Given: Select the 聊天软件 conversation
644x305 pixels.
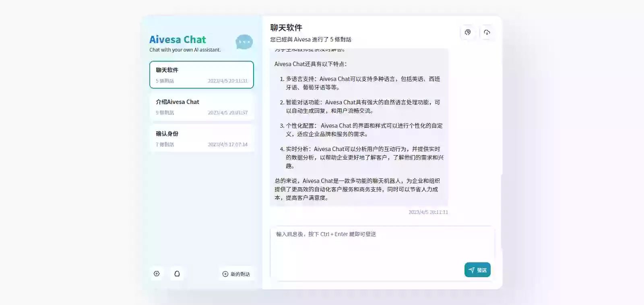Looking at the screenshot, I should (202, 75).
